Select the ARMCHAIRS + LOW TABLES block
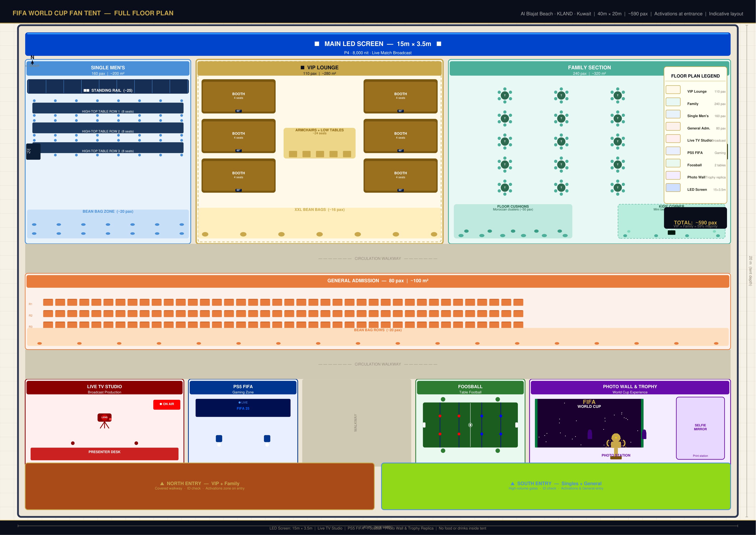Screen dimensions: 756x535 tap(319, 143)
